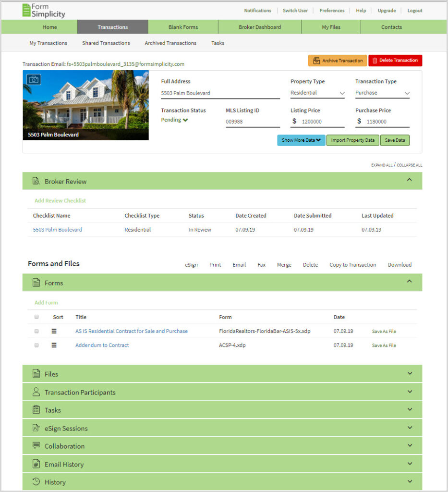Click the Email History icon
The image size is (448, 492).
pyautogui.click(x=36, y=464)
